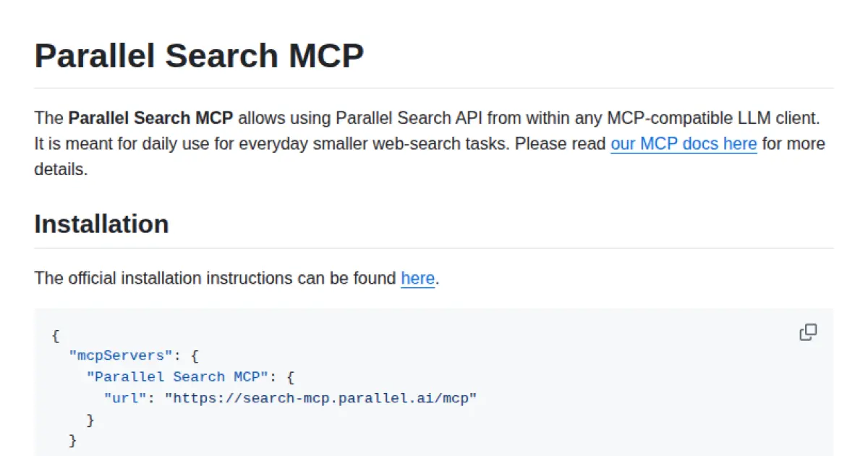The height and width of the screenshot is (456, 868).
Task: Click the 'url' property name in the code
Action: [124, 397]
